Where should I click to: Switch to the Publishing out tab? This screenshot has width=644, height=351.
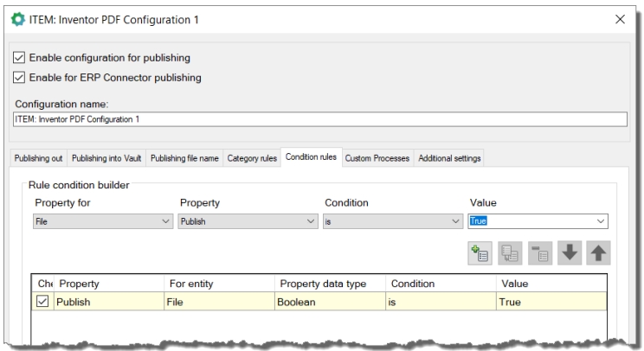[37, 158]
